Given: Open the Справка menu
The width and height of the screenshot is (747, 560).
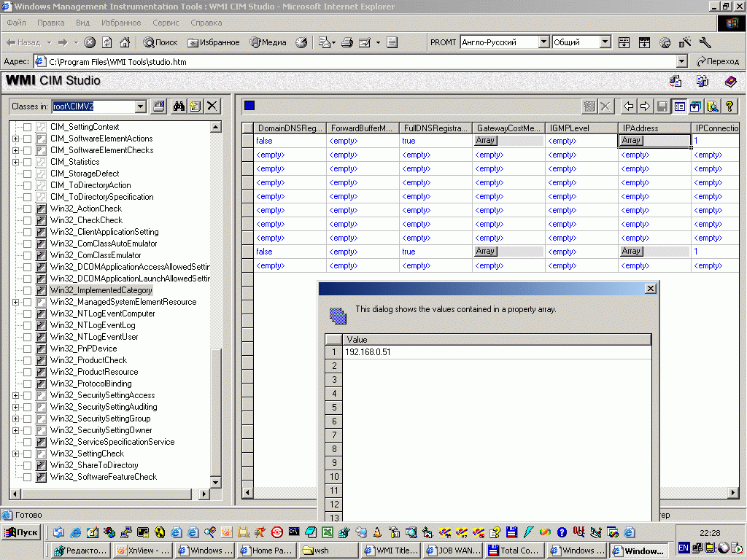Looking at the screenshot, I should coord(206,23).
